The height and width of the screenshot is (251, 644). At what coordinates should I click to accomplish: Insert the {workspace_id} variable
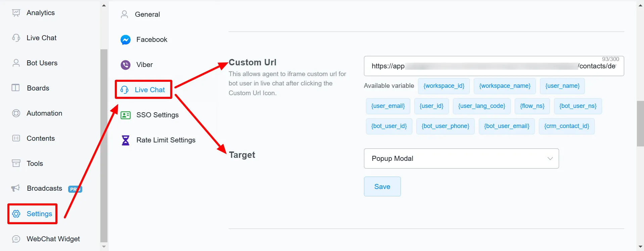pyautogui.click(x=444, y=86)
